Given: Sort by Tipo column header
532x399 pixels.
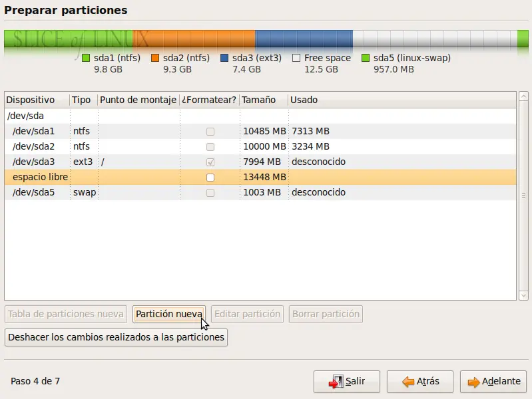Looking at the screenshot, I should [83, 100].
